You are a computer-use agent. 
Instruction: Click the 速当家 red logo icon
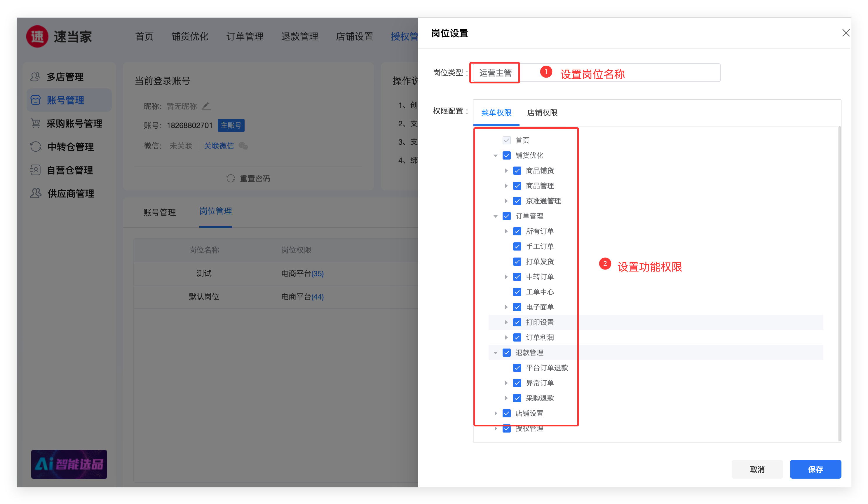[37, 36]
